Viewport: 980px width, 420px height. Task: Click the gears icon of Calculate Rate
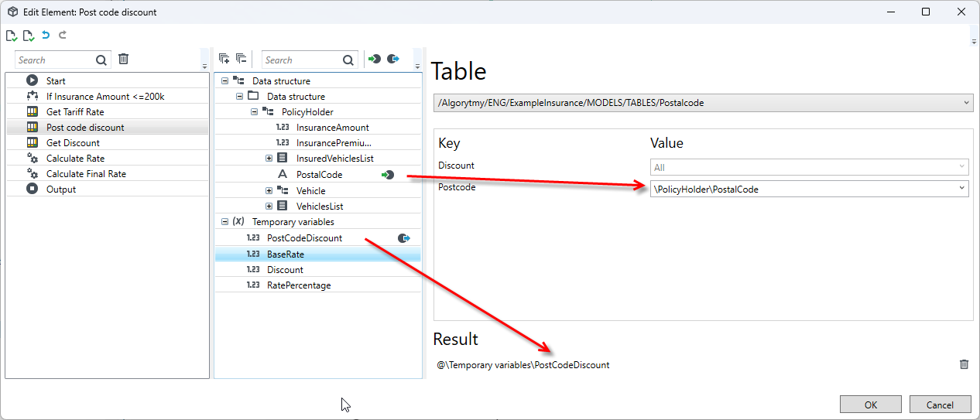(32, 158)
